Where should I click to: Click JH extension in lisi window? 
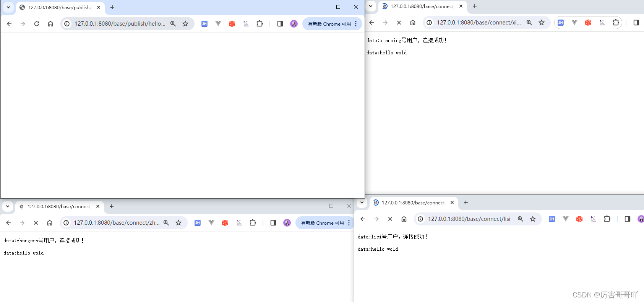click(552, 219)
